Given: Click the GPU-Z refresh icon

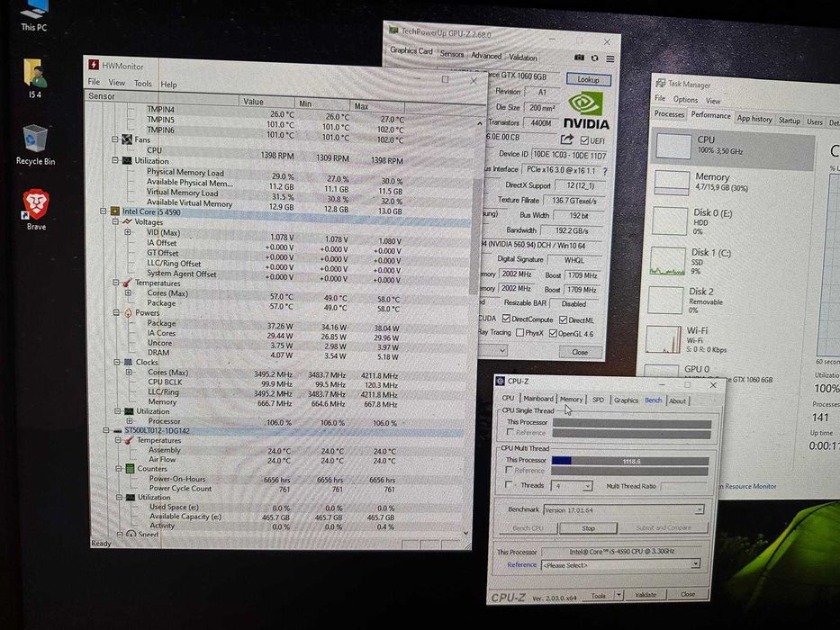Looking at the screenshot, I should (x=594, y=58).
